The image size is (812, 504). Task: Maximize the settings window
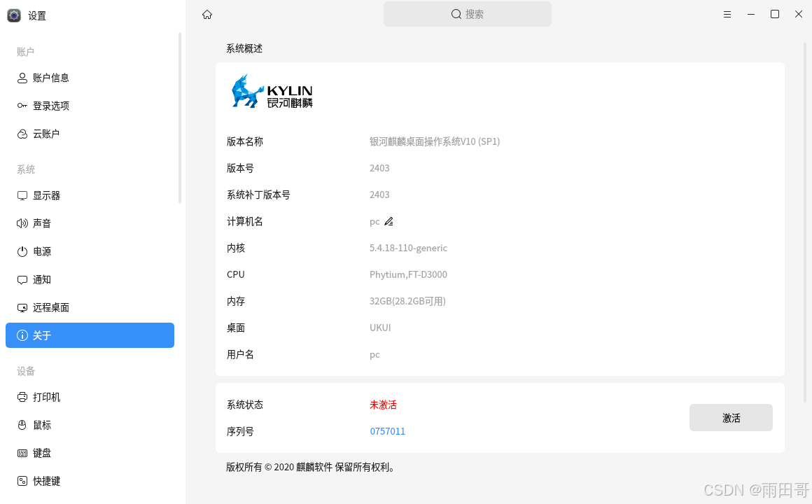pyautogui.click(x=775, y=14)
